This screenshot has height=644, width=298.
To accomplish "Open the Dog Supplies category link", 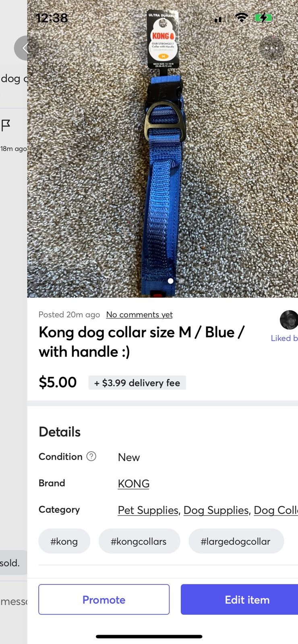I will pyautogui.click(x=216, y=510).
